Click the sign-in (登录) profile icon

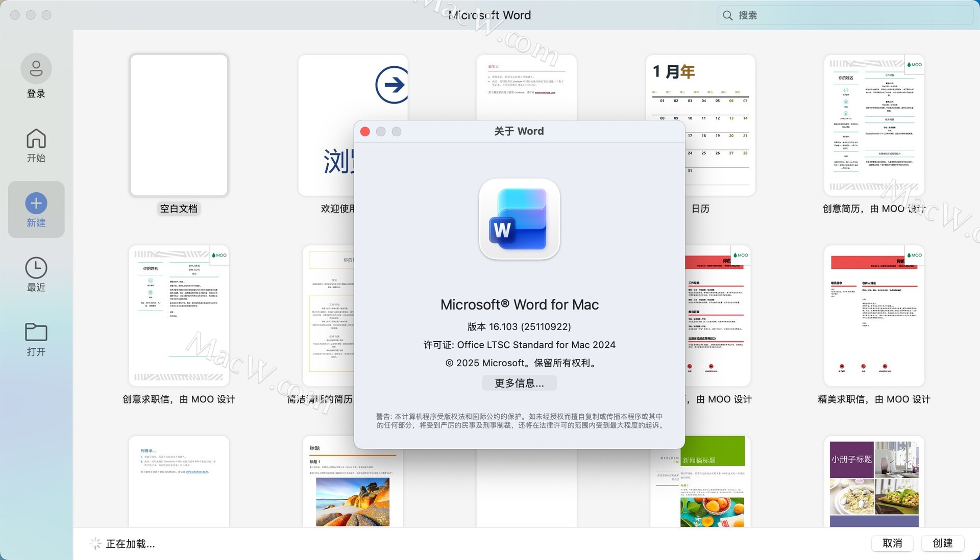tap(36, 68)
